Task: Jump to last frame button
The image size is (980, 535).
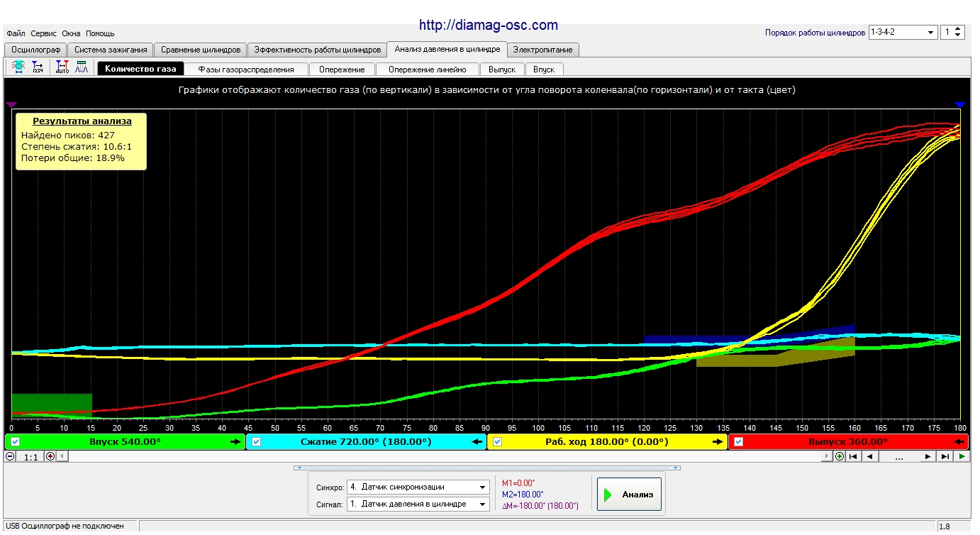Action: coord(945,456)
